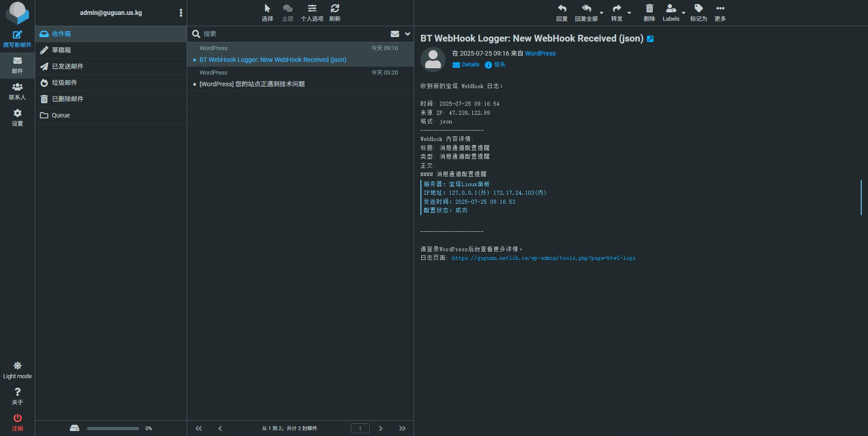Expand the Labels dropdown arrow
This screenshot has height=436, width=868.
pyautogui.click(x=684, y=13)
